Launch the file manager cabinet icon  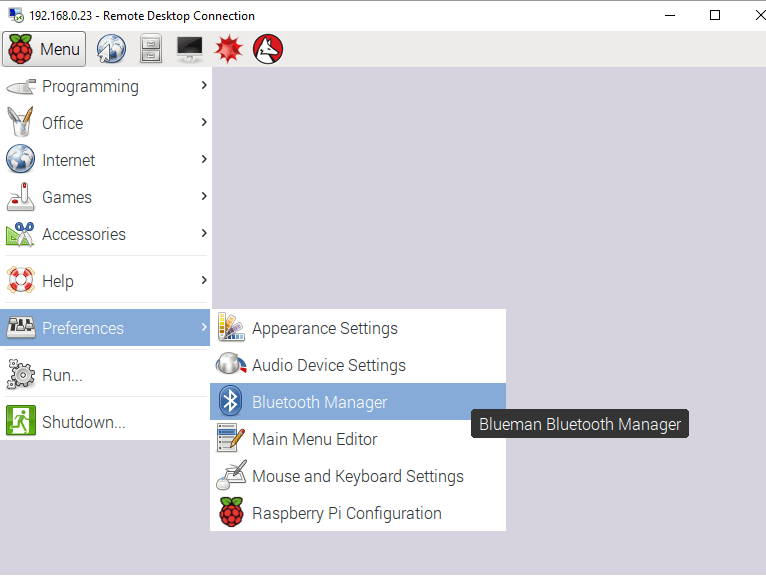pyautogui.click(x=150, y=49)
